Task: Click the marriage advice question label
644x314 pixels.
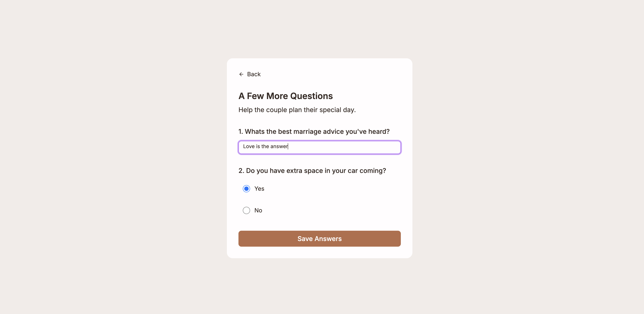Action: tap(314, 131)
